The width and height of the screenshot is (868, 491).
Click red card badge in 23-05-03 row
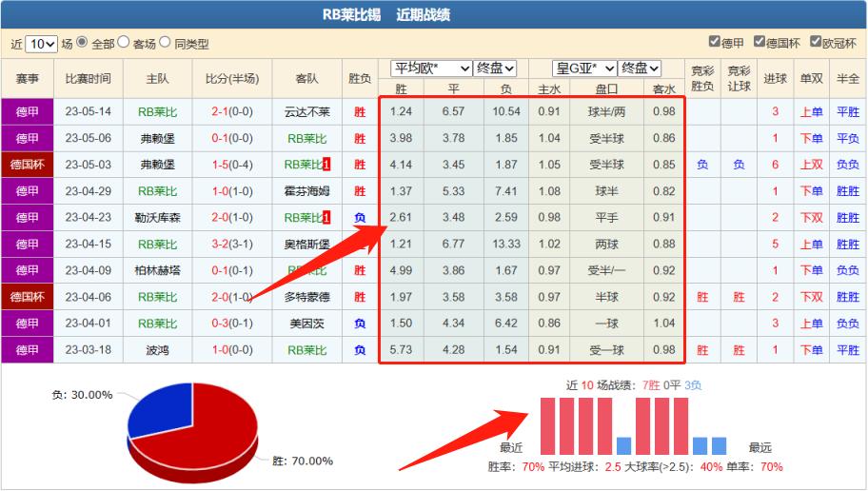click(326, 165)
